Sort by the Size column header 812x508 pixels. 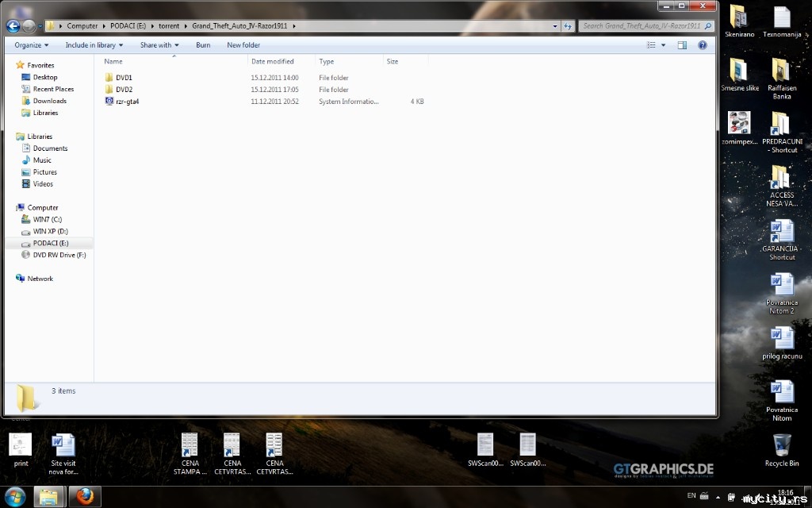pos(405,61)
